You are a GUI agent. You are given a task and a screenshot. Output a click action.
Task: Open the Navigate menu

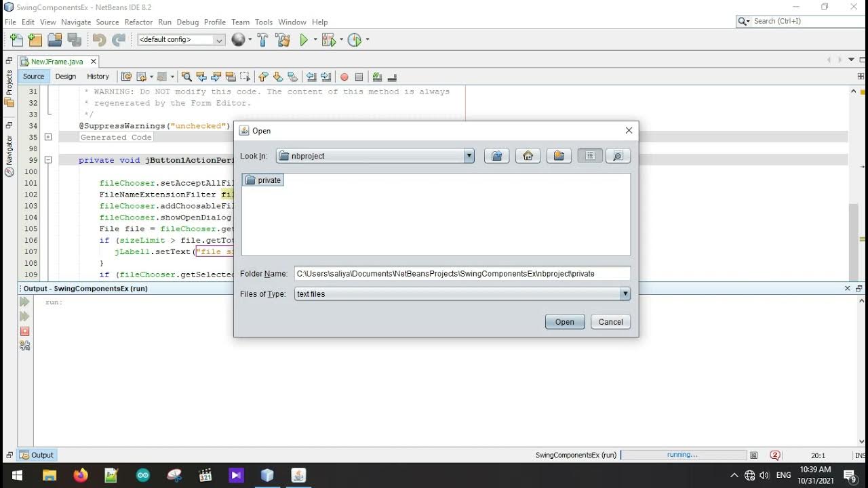click(75, 22)
